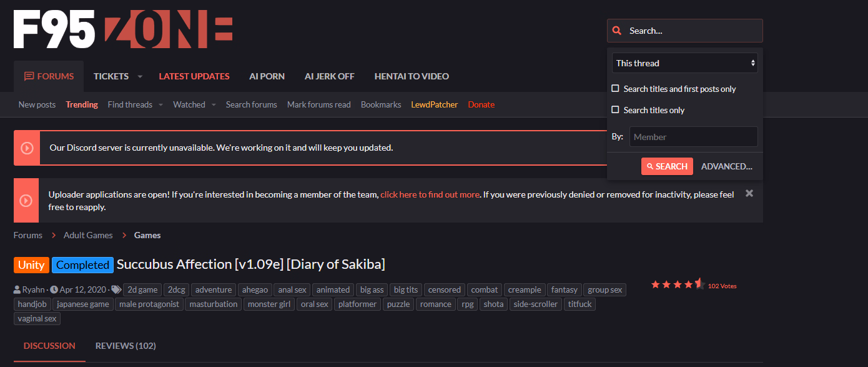Open the Forums tab
The width and height of the screenshot is (868, 367).
(49, 76)
